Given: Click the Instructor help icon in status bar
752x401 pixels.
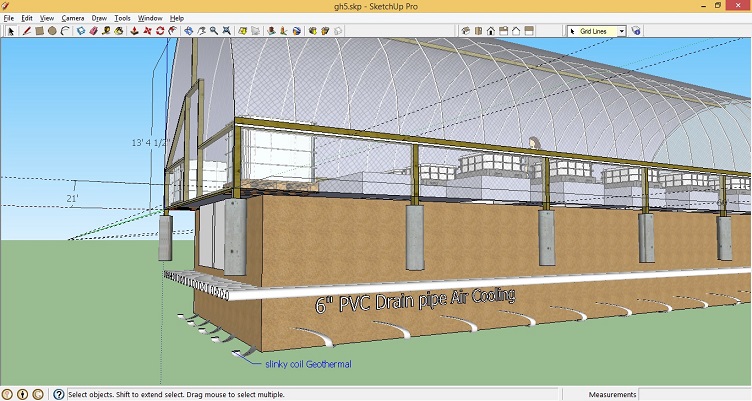Looking at the screenshot, I should click(x=59, y=394).
